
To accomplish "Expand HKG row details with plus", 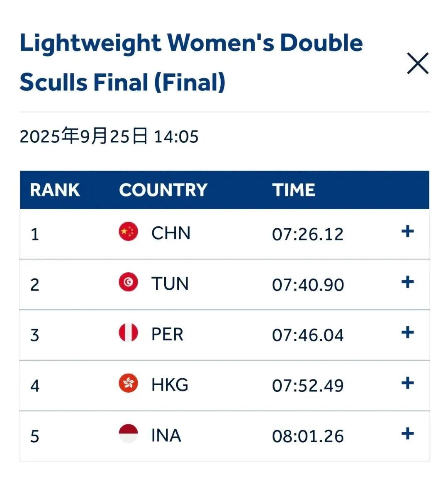I will 407,383.
